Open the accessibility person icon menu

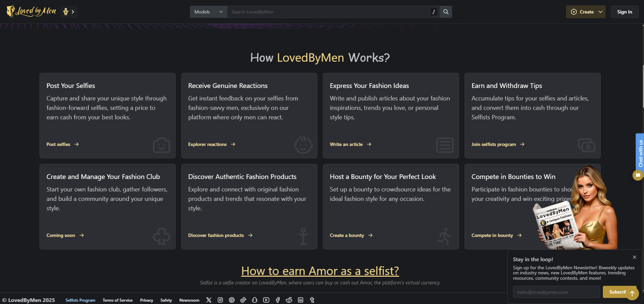pyautogui.click(x=69, y=12)
